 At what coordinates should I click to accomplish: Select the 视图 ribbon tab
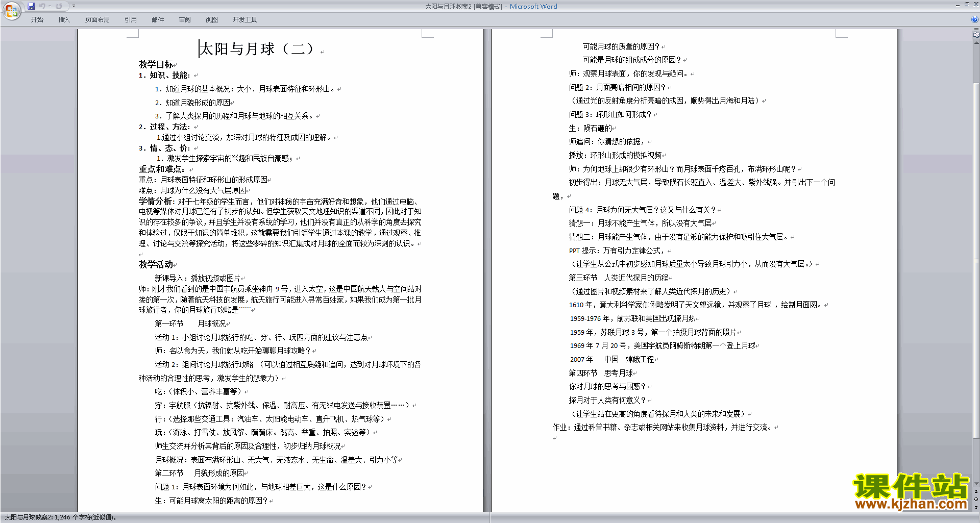(x=212, y=19)
